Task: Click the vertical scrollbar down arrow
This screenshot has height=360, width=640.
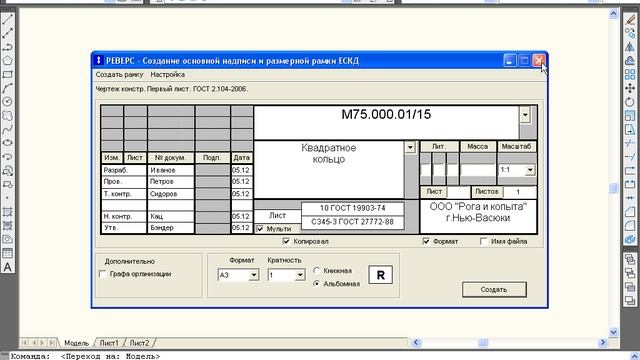Action: (613, 332)
